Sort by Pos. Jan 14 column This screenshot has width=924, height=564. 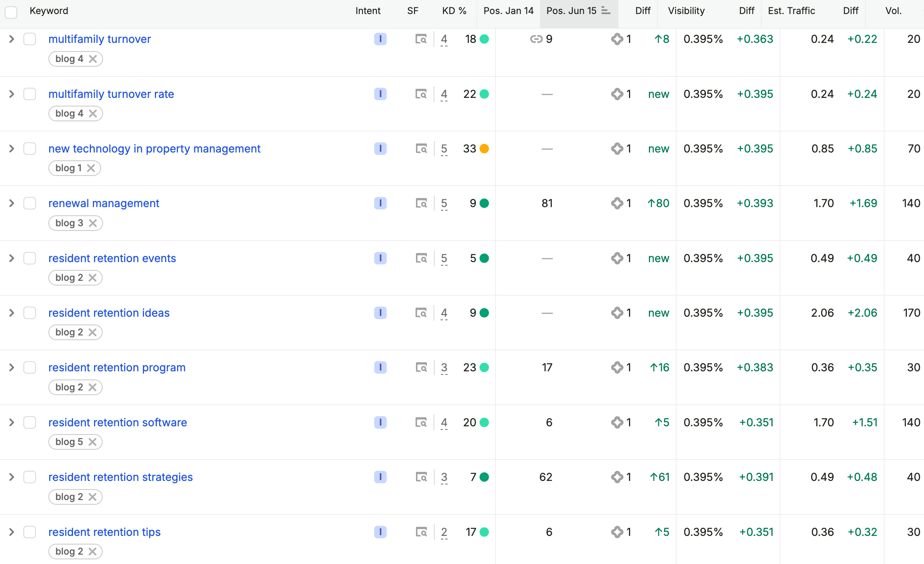508,11
